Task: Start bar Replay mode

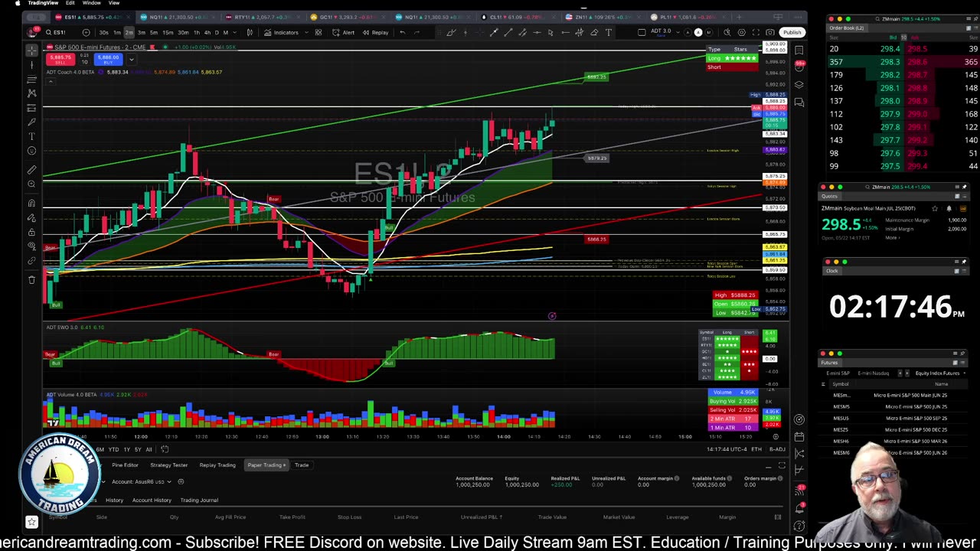Action: 375,32
